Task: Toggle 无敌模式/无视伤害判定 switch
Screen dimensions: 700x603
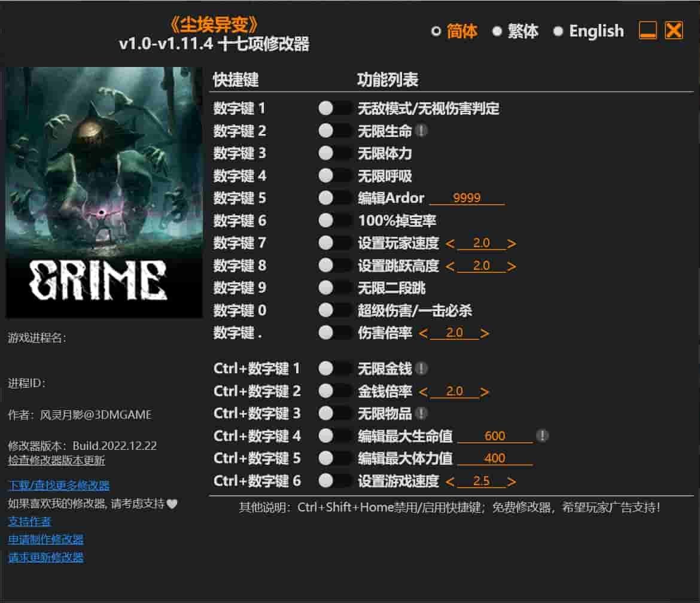Action: [x=334, y=108]
